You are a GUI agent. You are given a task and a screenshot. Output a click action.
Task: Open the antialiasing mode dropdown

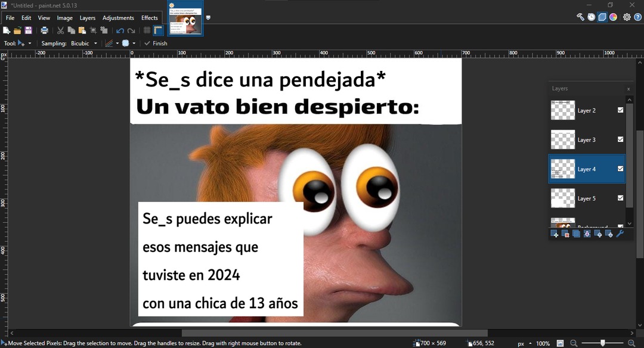pyautogui.click(x=112, y=43)
